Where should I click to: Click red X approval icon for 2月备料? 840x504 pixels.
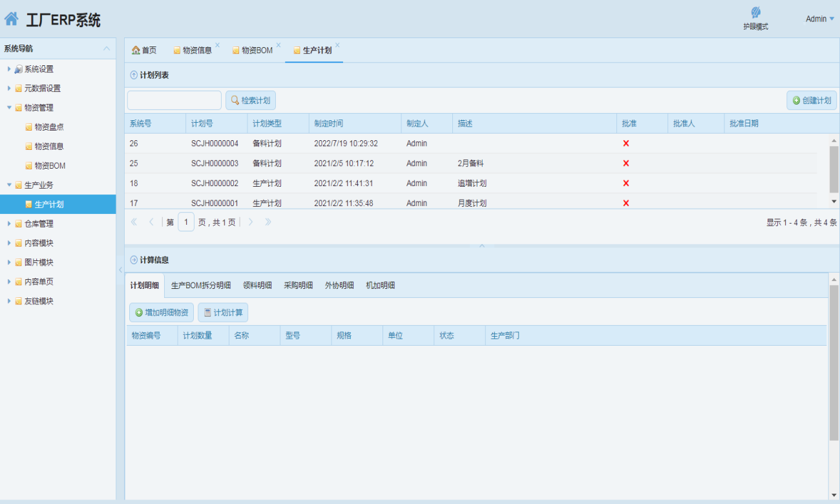(625, 163)
